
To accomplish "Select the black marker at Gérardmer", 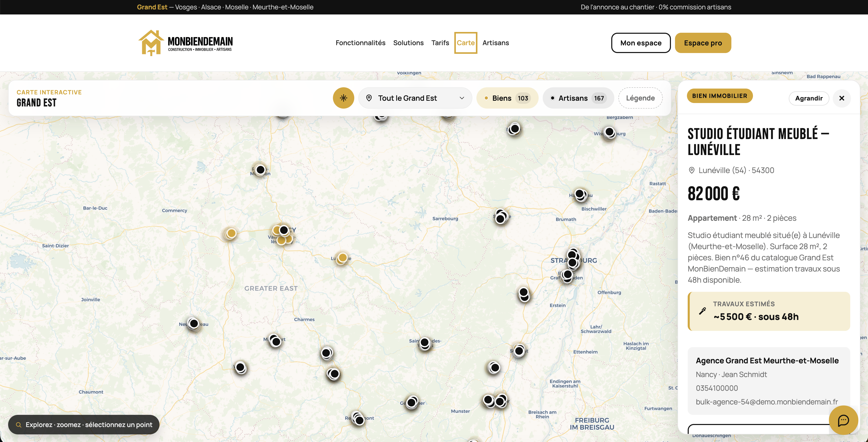I will (411, 402).
